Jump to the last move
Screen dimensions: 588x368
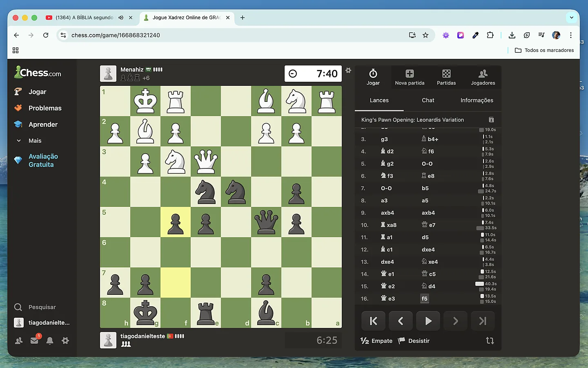(483, 321)
